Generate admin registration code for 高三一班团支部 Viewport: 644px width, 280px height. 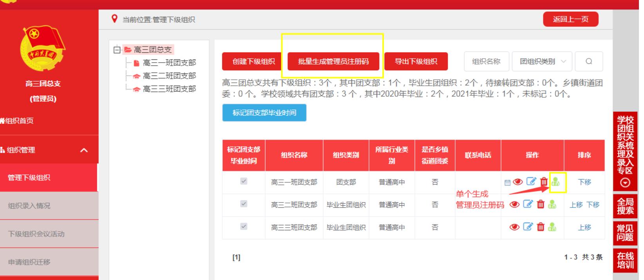tap(555, 182)
